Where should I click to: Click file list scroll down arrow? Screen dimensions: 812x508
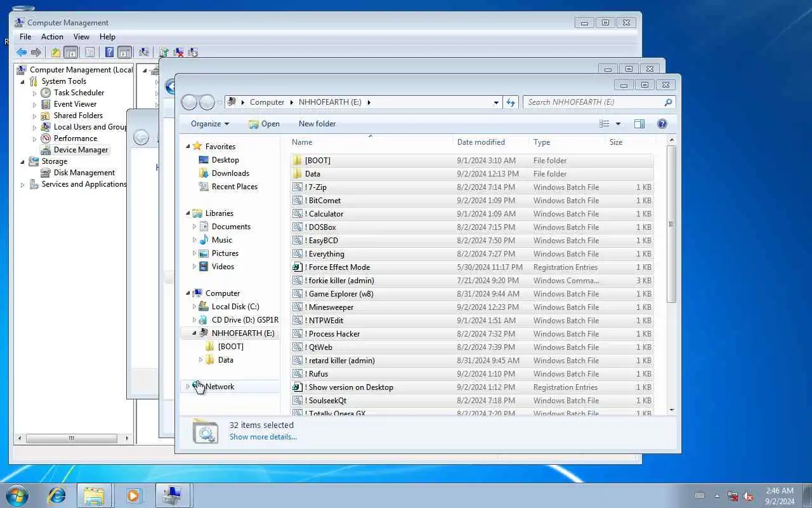pyautogui.click(x=672, y=410)
